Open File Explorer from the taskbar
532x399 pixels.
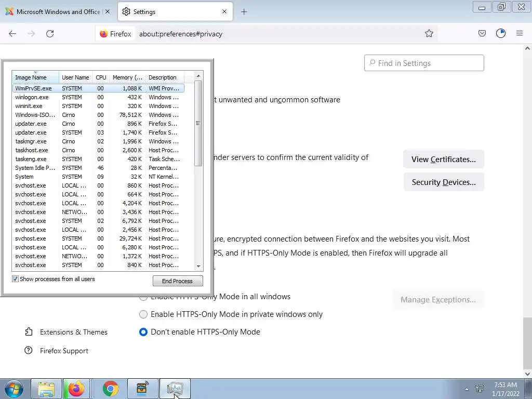[x=46, y=389]
